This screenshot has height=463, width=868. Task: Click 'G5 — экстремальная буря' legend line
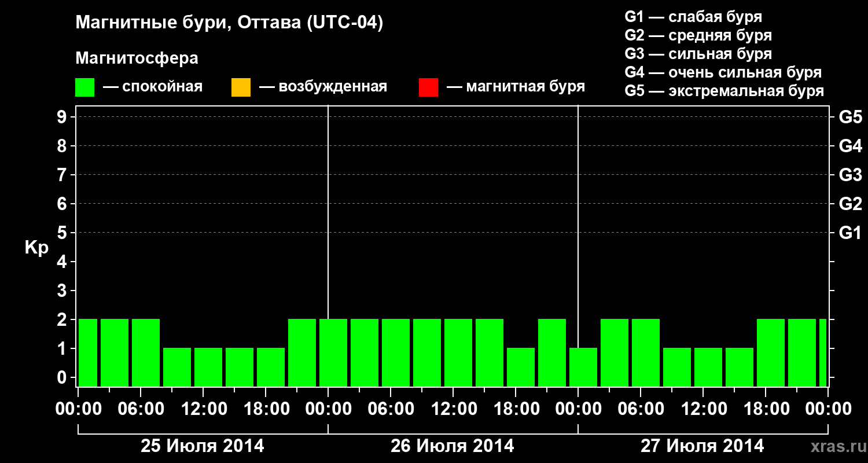tap(724, 91)
